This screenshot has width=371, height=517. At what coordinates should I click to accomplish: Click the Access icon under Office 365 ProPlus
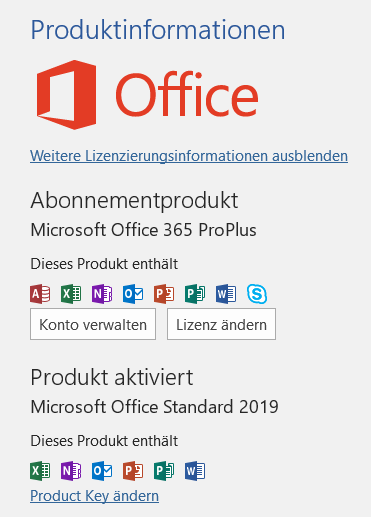[x=40, y=294]
